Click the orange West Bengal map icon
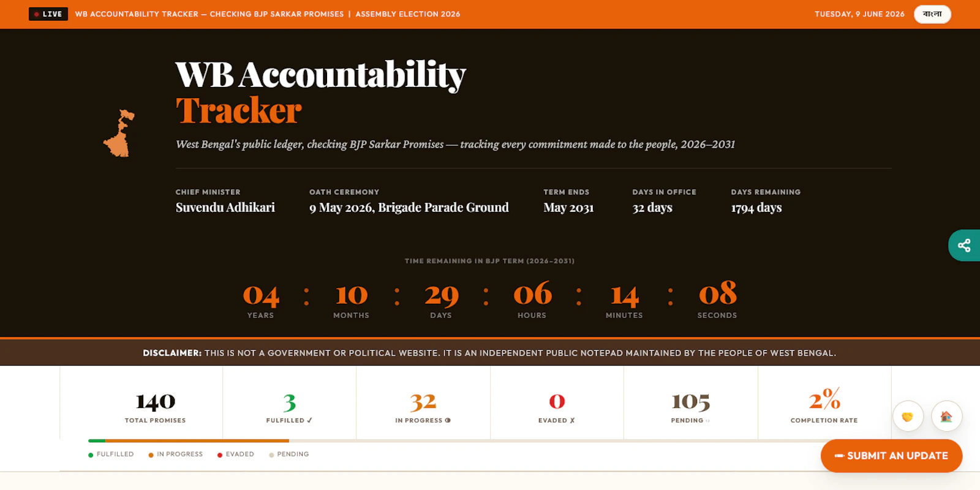This screenshot has height=490, width=980. coord(119,133)
